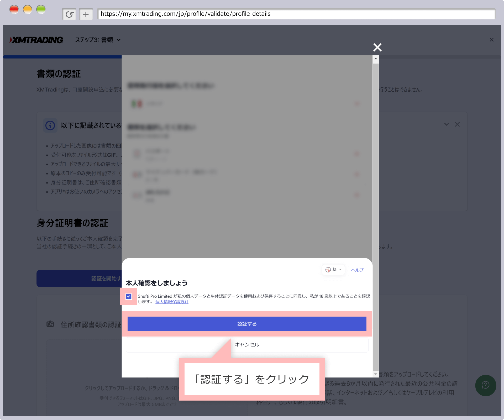Click the modal scrollbar up arrow
The width and height of the screenshot is (504, 420).
pyautogui.click(x=376, y=59)
